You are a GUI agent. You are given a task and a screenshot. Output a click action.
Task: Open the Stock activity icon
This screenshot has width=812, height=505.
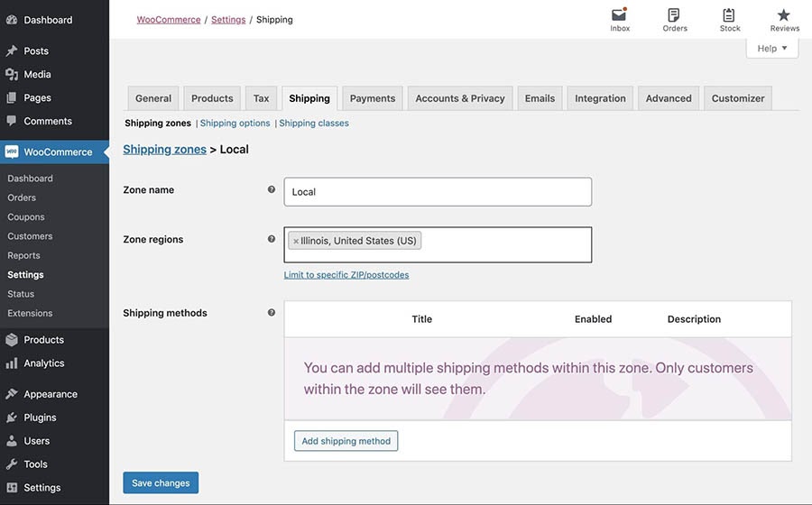point(729,16)
